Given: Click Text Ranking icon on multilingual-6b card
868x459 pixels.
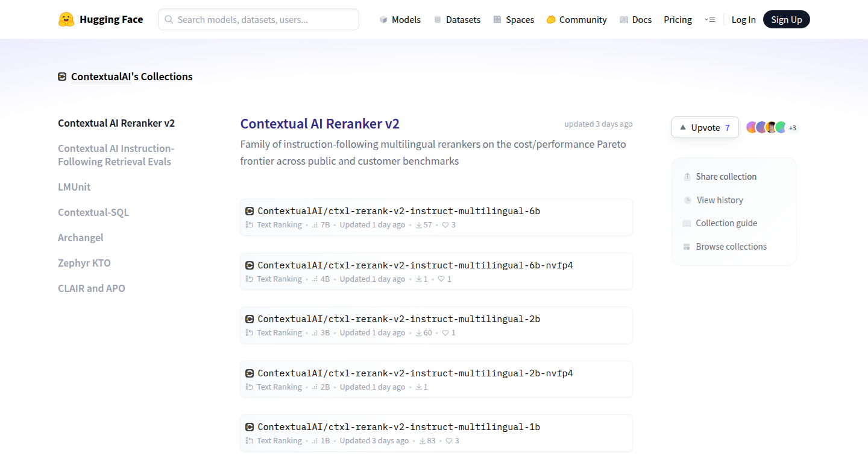Looking at the screenshot, I should (249, 225).
